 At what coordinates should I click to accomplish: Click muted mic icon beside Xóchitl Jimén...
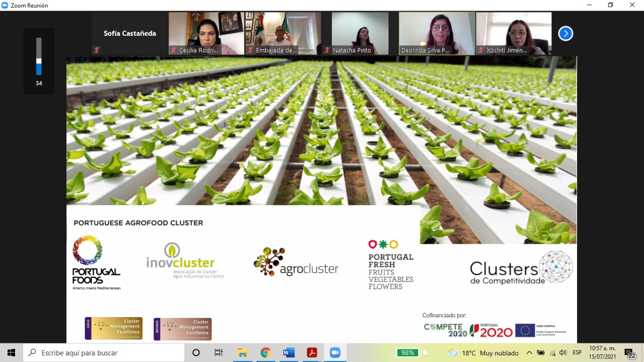pyautogui.click(x=481, y=50)
